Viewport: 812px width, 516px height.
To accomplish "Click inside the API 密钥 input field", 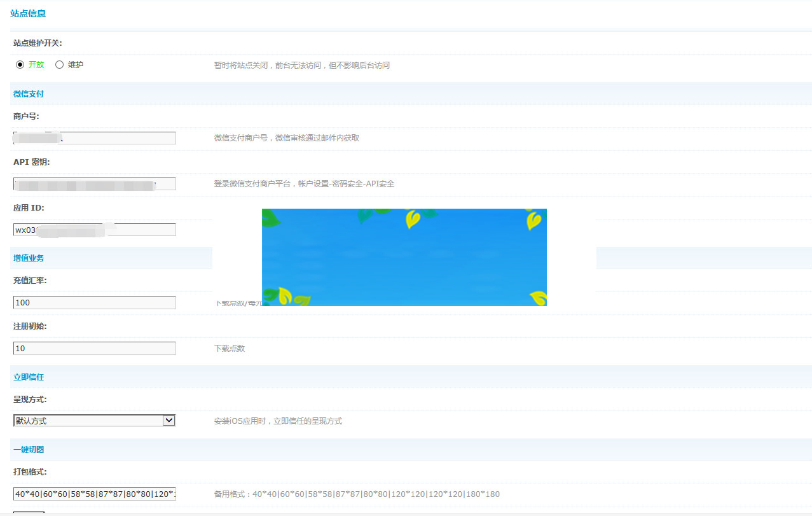I will [94, 183].
